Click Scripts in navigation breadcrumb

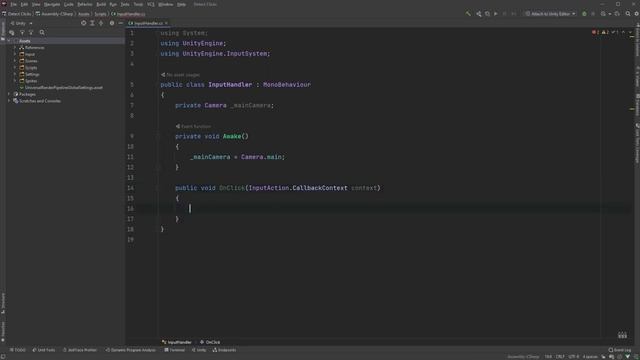[x=100, y=14]
